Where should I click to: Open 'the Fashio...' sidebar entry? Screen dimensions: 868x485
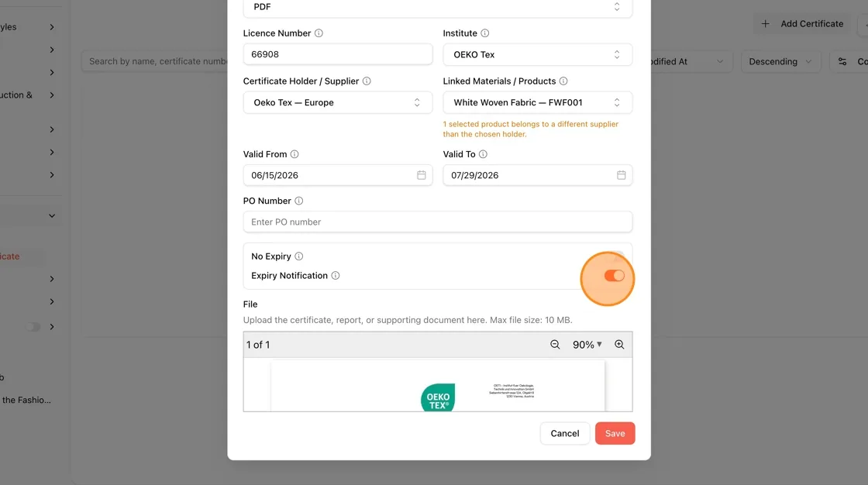[26, 400]
